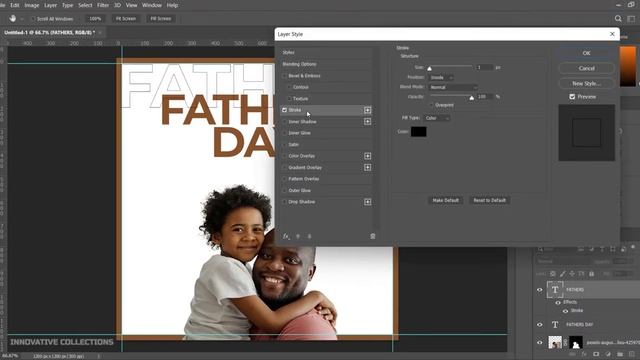Open the Blend Mode dropdown in Stroke
The height and width of the screenshot is (360, 640).
(453, 87)
